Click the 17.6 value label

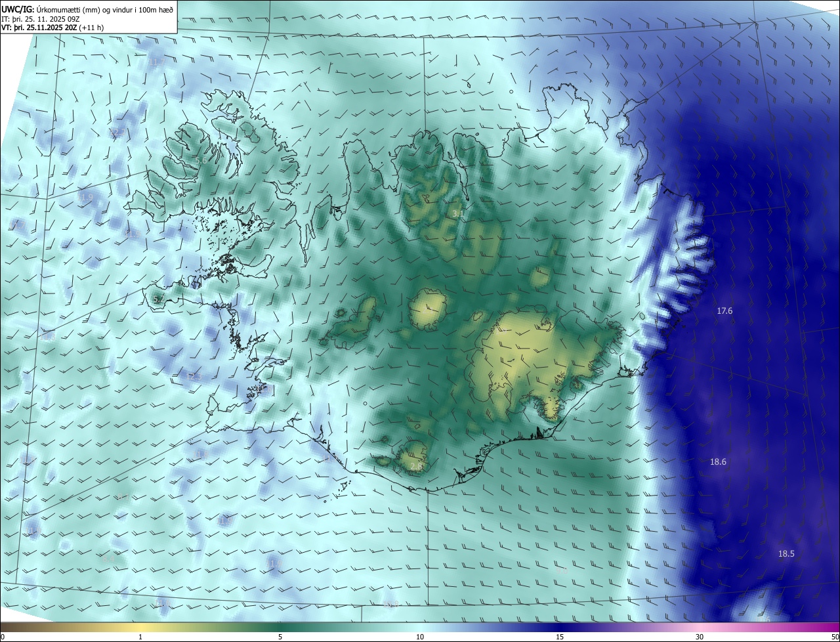point(724,311)
